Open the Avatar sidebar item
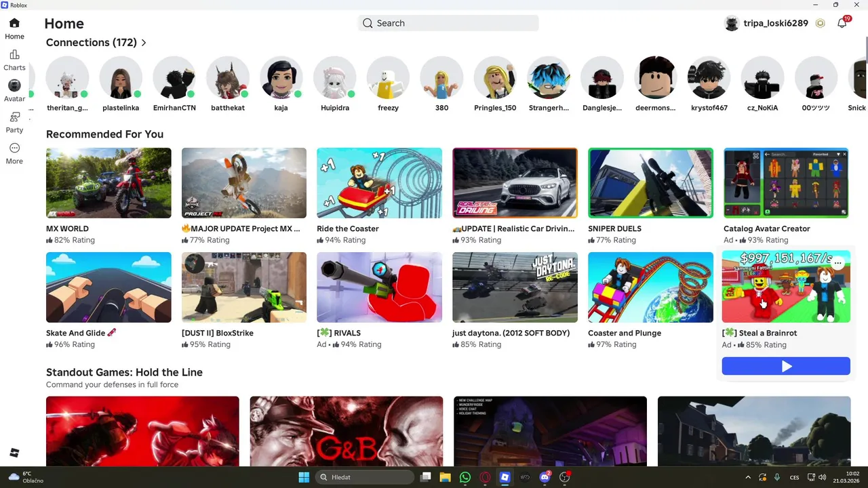Viewport: 868px width, 488px height. (x=14, y=86)
